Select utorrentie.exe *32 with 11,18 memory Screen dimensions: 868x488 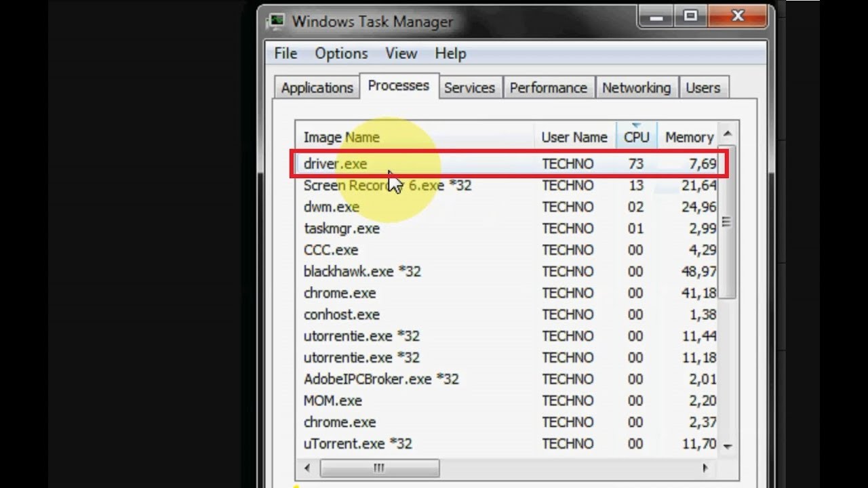pos(507,358)
